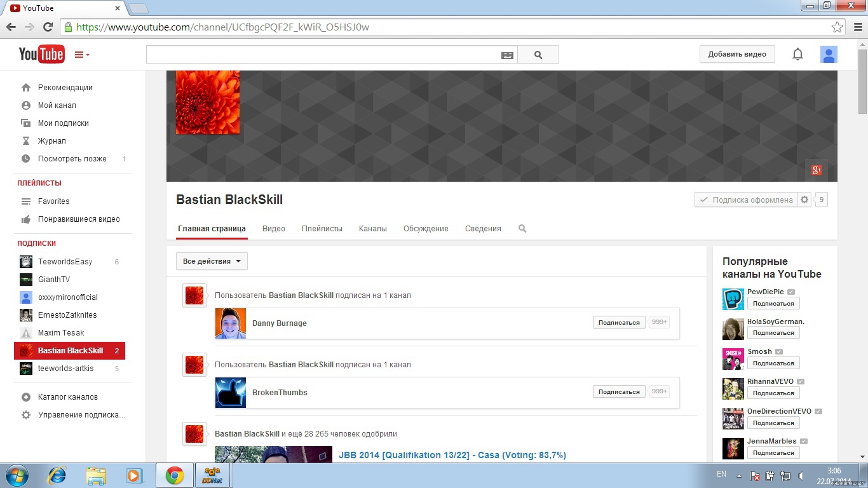The image size is (868, 488).
Task: Open the on-screen keyboard icon in search box
Action: pyautogui.click(x=507, y=55)
